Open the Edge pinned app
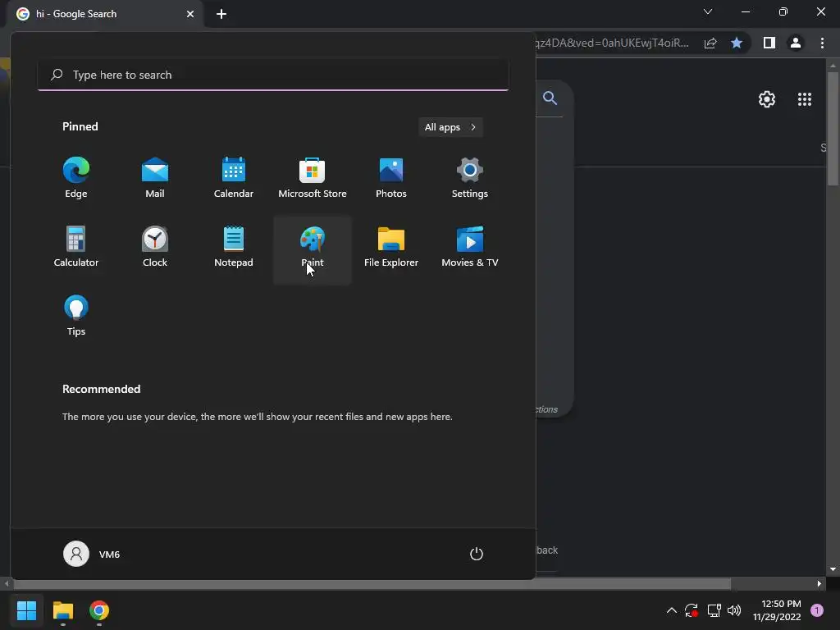Image resolution: width=840 pixels, height=630 pixels. click(x=76, y=178)
